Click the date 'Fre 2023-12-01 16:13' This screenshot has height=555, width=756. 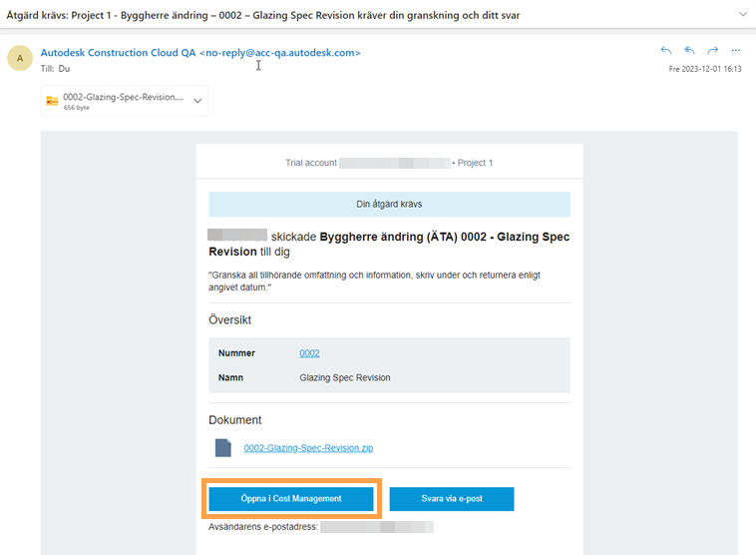(x=705, y=69)
